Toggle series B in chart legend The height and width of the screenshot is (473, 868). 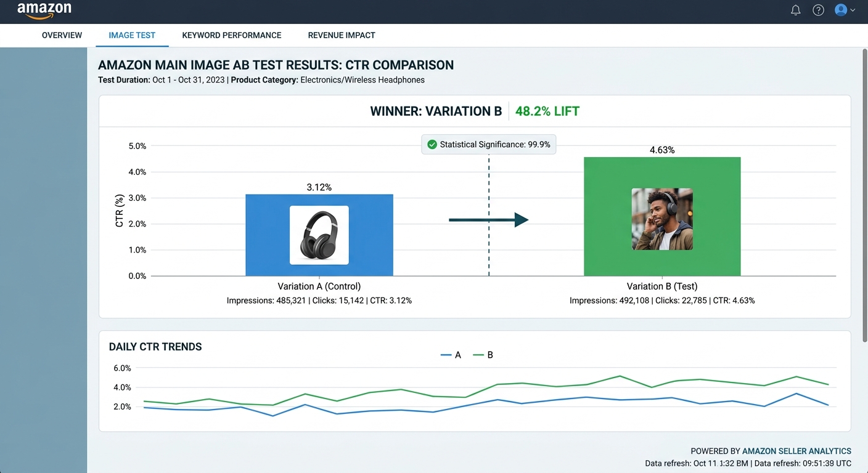tap(483, 355)
